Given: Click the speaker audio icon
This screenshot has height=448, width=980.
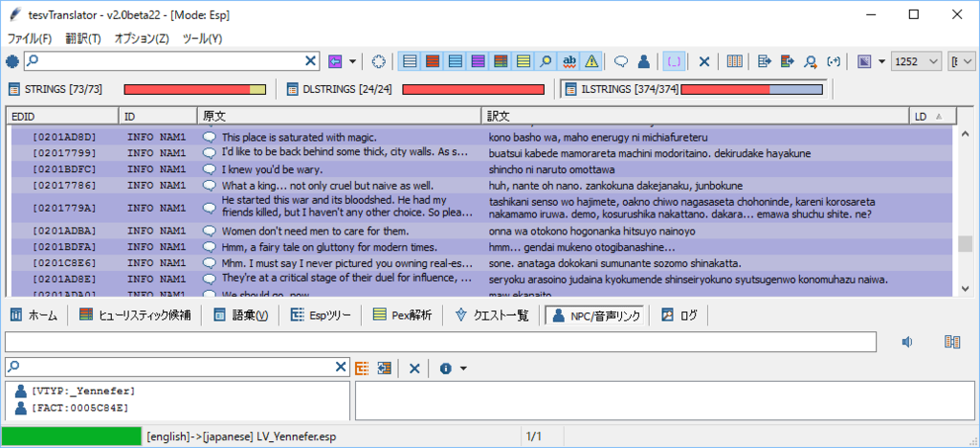Looking at the screenshot, I should point(908,342).
